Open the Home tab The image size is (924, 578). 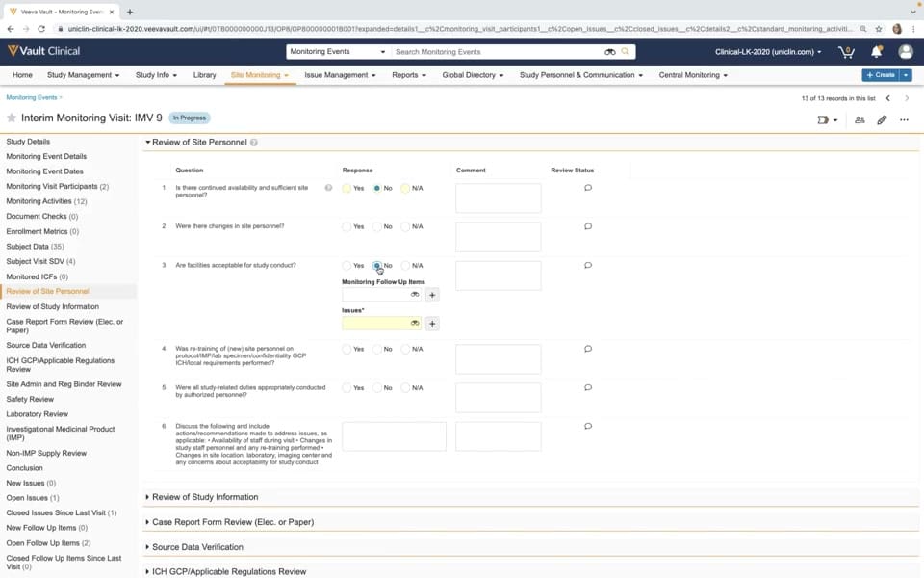coord(22,75)
